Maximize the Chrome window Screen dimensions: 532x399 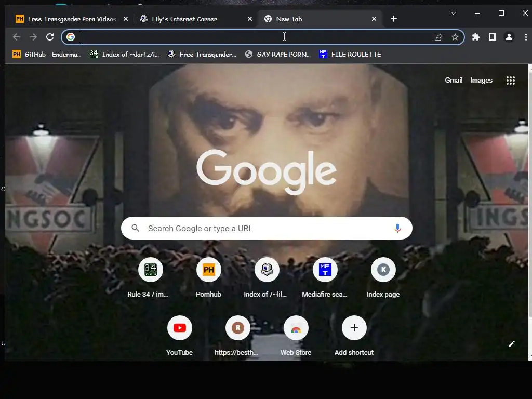(x=501, y=13)
